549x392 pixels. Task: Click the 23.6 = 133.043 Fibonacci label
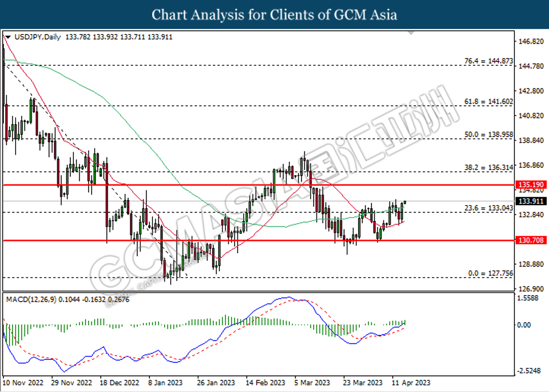pos(489,208)
